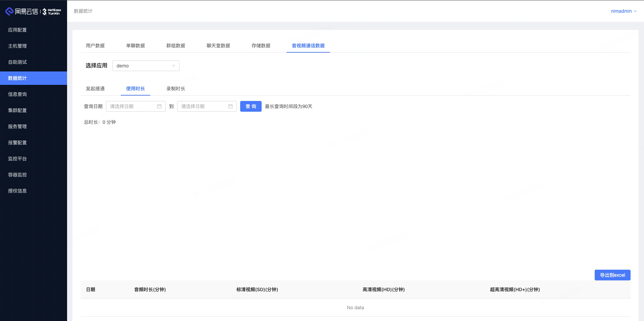Open the 监控平台 monitoring platform section
The image size is (644, 321).
click(x=17, y=158)
